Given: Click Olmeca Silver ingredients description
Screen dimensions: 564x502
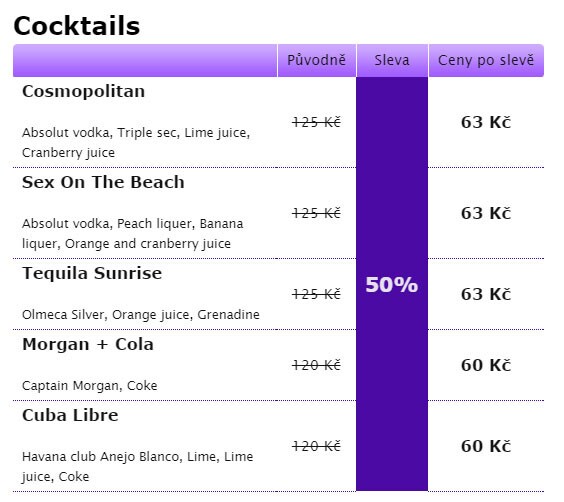Looking at the screenshot, I should coord(141,315).
